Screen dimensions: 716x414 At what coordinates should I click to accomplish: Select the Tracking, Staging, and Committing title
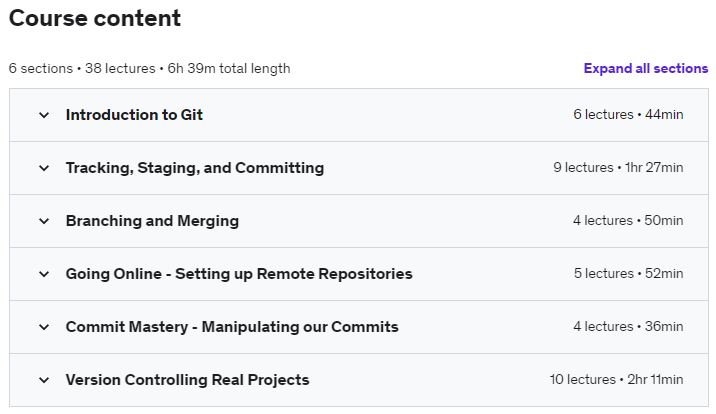(x=195, y=168)
